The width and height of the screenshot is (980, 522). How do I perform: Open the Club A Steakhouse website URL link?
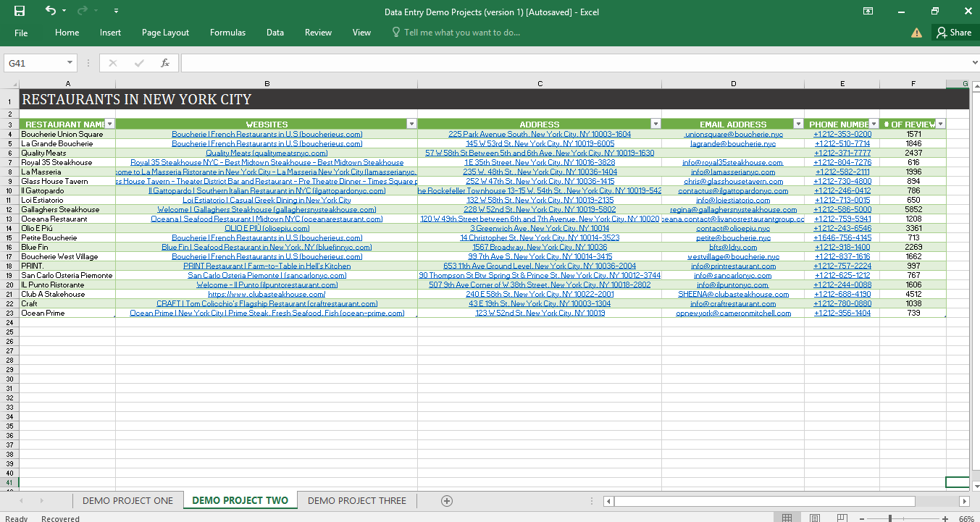pyautogui.click(x=267, y=295)
